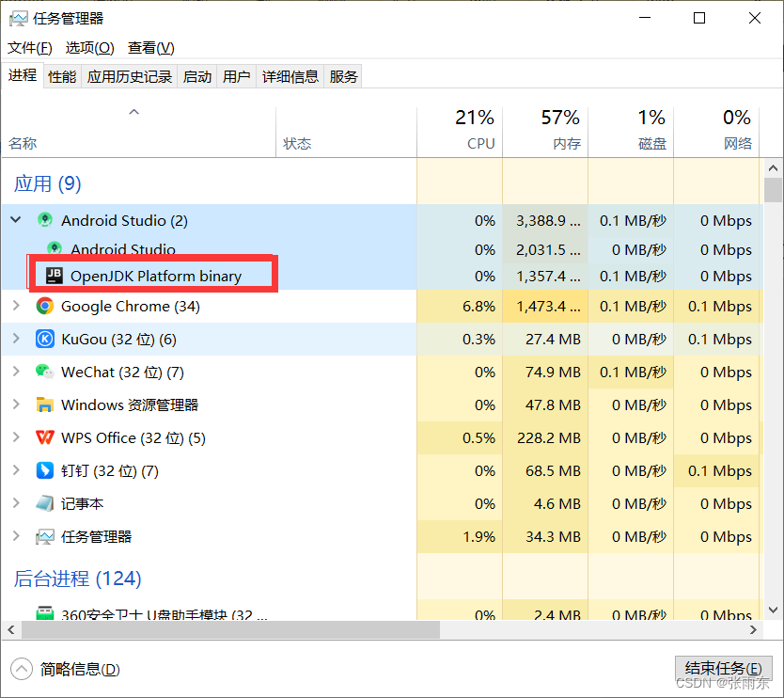Click the WPS Office icon
This screenshot has width=784, height=698.
click(x=45, y=437)
